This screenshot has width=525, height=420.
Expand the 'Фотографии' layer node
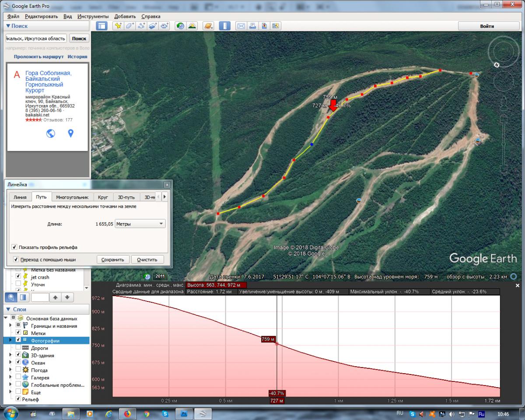tap(11, 340)
